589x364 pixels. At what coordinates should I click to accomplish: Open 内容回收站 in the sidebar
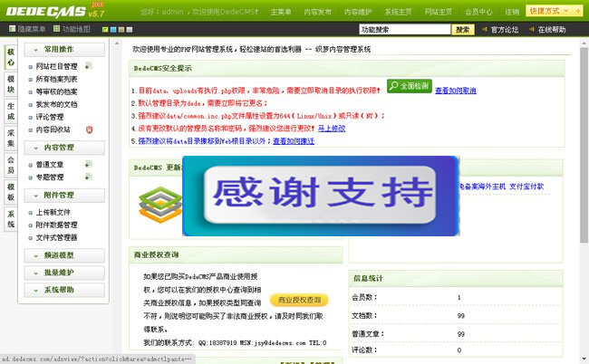(53, 129)
